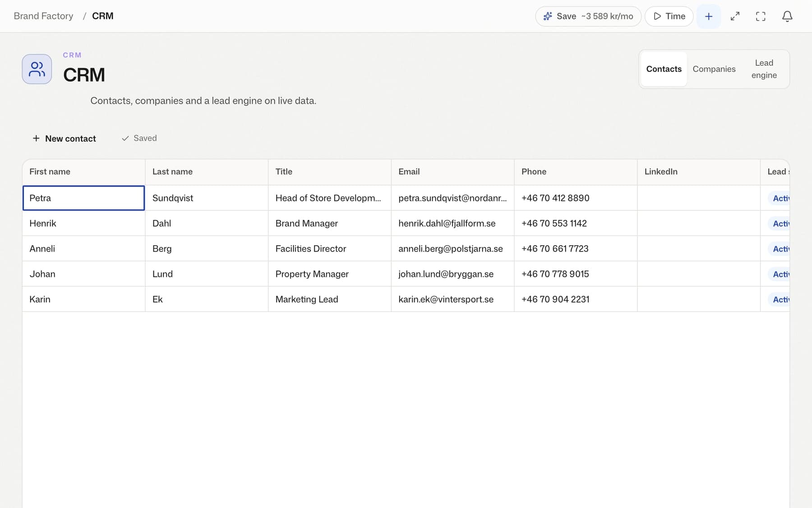Screen dimensions: 812x508
Task: Click lead status badge in Petra's row
Action: click(779, 198)
